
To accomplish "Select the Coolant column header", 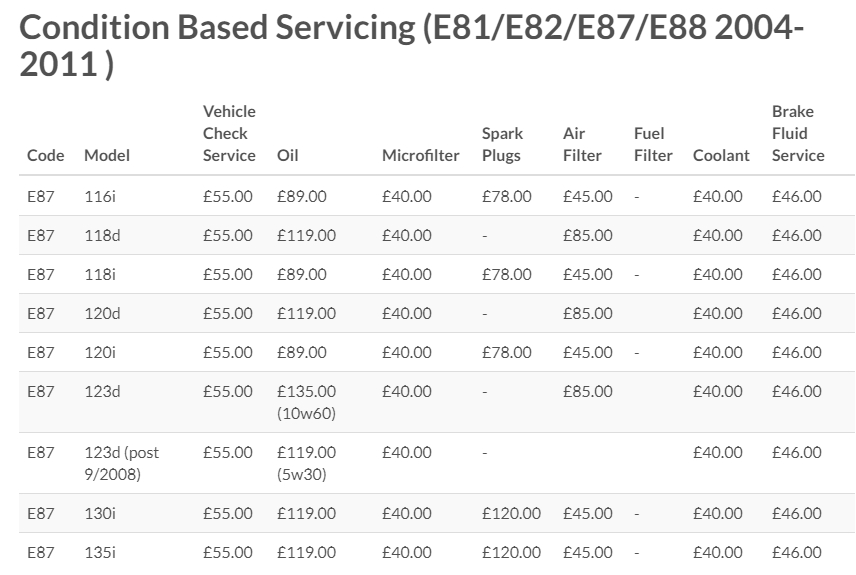I will pos(721,156).
